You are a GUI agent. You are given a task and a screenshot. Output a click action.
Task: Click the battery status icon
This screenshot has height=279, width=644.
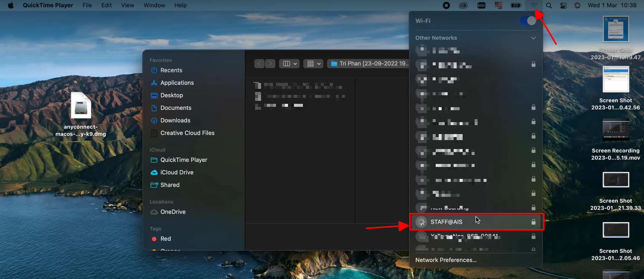click(x=516, y=5)
